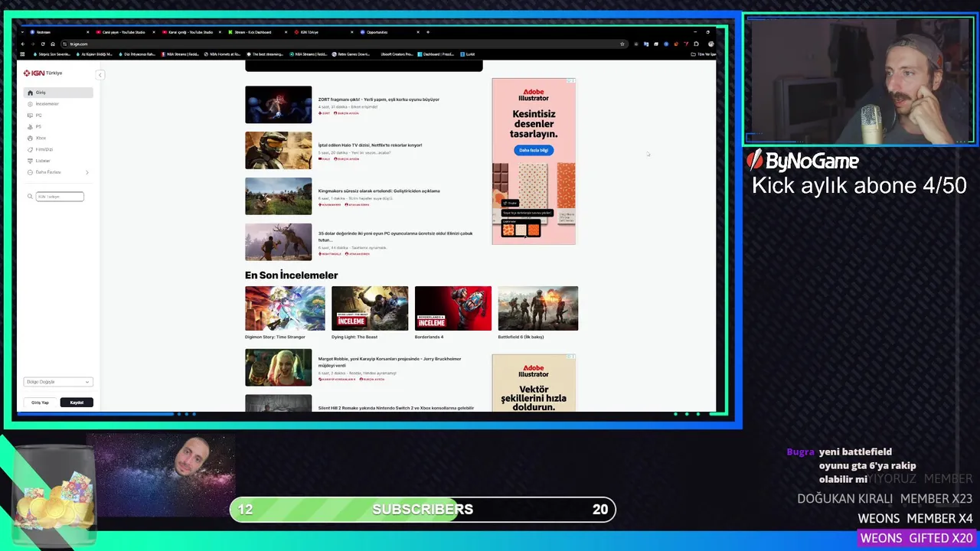Image resolution: width=980 pixels, height=551 pixels.
Task: Click the tr.ign.com address bar
Action: [x=343, y=44]
